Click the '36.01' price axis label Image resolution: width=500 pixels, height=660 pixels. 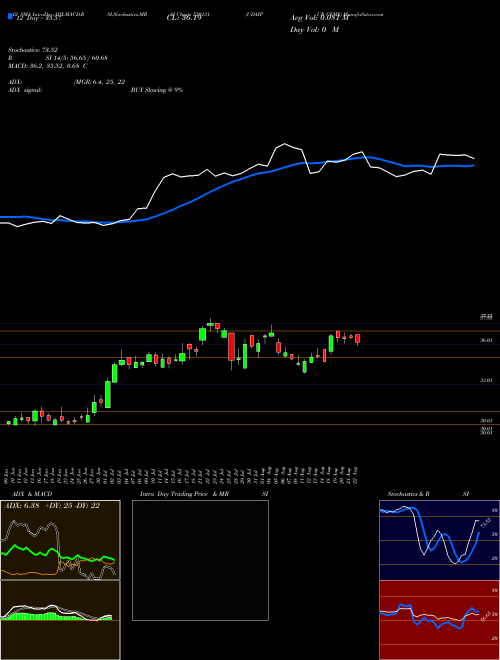[486, 340]
